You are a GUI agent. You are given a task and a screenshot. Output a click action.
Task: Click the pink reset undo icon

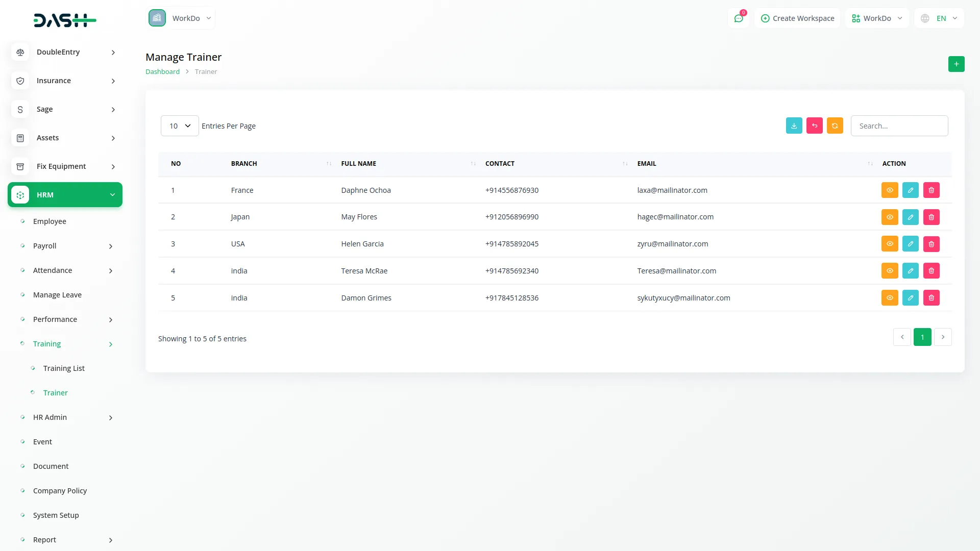point(814,126)
